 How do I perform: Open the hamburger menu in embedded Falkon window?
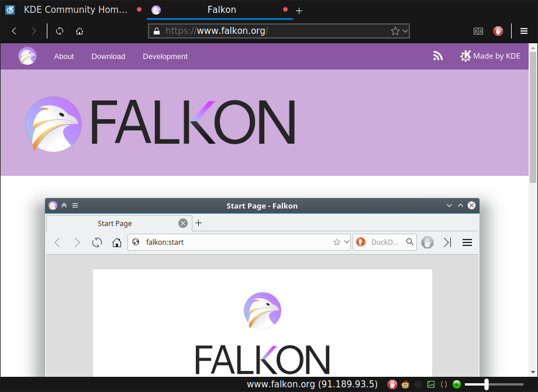pyautogui.click(x=467, y=242)
